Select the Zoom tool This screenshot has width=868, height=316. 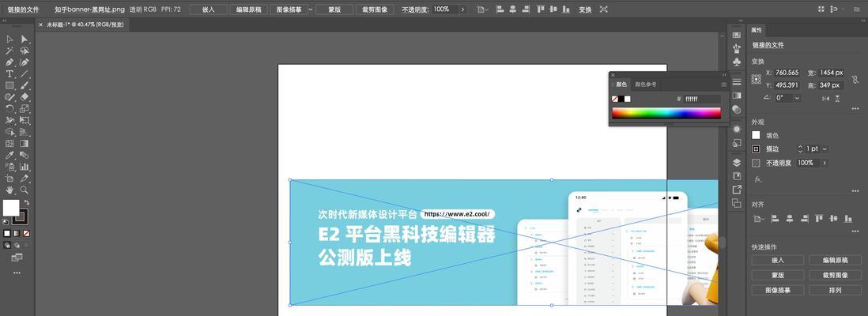25,190
